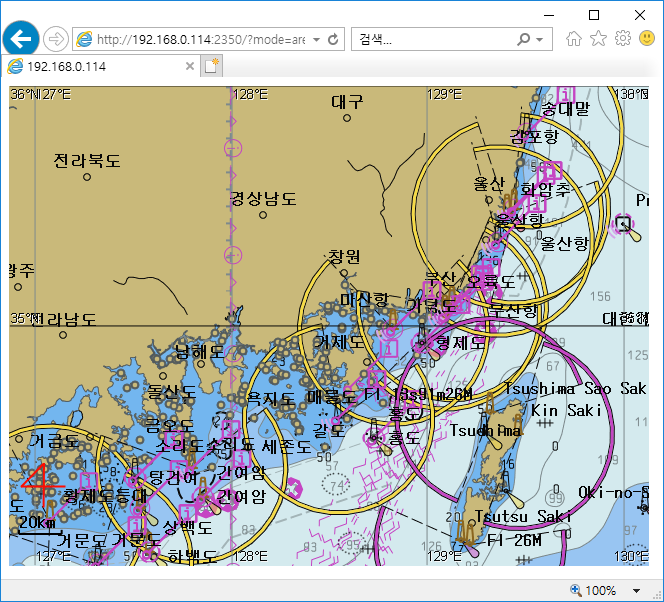The height and width of the screenshot is (602, 664).
Task: Open the search provider dropdown arrow
Action: point(540,39)
